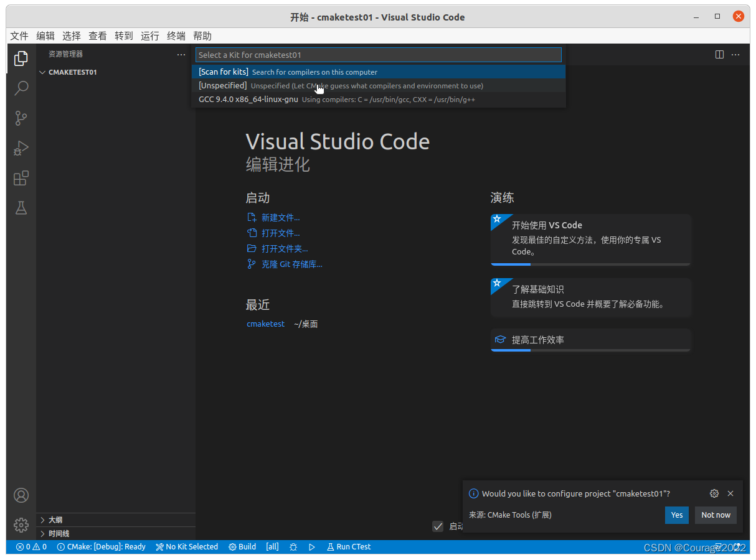Open the Explorer view in activity bar
Viewport: 756px width, 560px height.
21,58
